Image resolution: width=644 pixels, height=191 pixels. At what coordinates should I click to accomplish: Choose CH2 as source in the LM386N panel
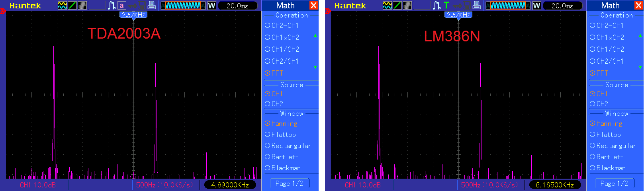[x=602, y=104]
